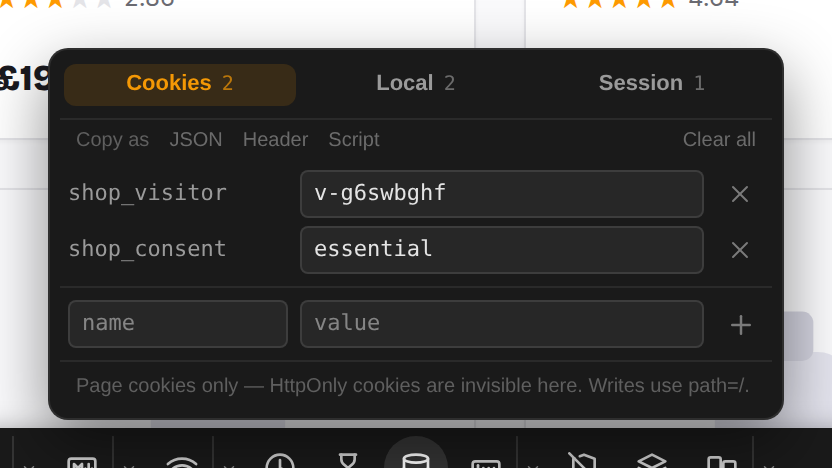Click Clear all cookies
Image resolution: width=832 pixels, height=468 pixels.
[x=719, y=140]
